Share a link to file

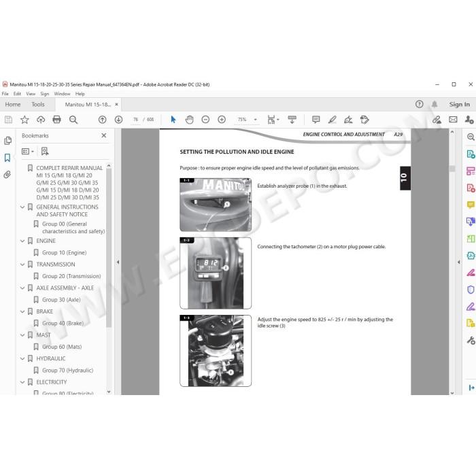tap(437, 120)
